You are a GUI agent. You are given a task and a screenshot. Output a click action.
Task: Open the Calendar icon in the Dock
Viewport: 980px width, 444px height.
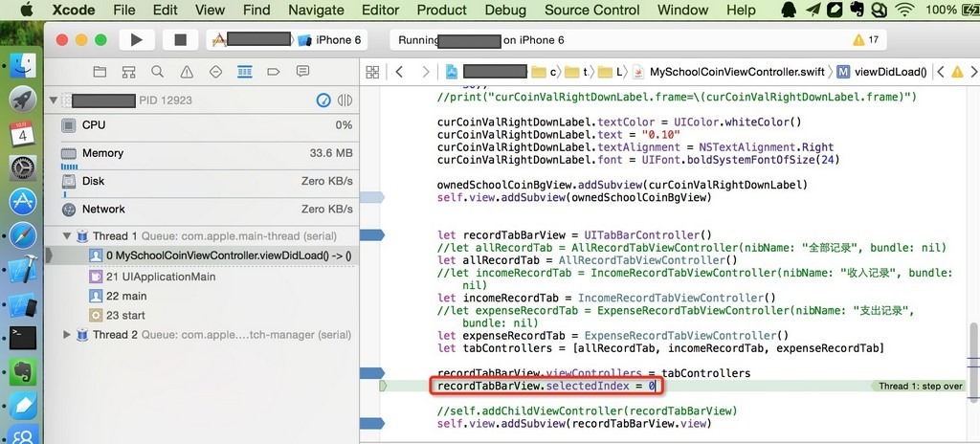point(23,133)
